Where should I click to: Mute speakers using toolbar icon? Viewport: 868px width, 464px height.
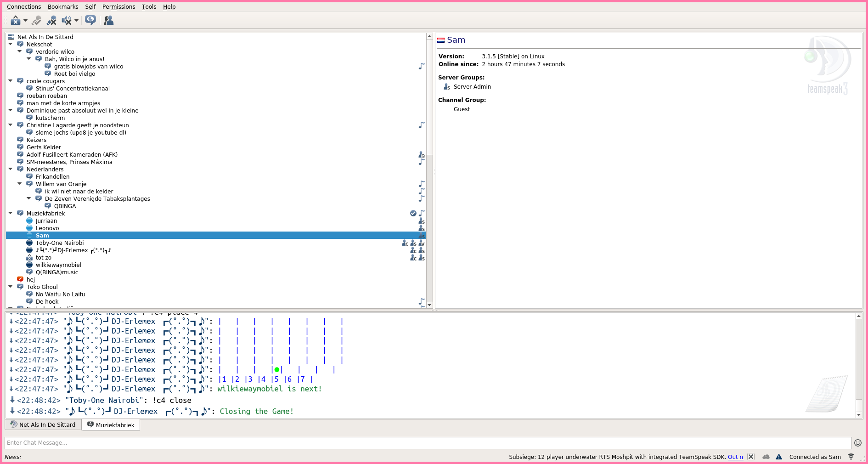67,21
